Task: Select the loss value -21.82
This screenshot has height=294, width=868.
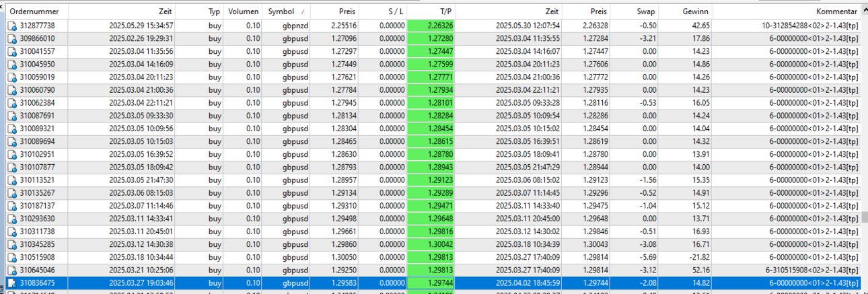Action: tap(699, 257)
